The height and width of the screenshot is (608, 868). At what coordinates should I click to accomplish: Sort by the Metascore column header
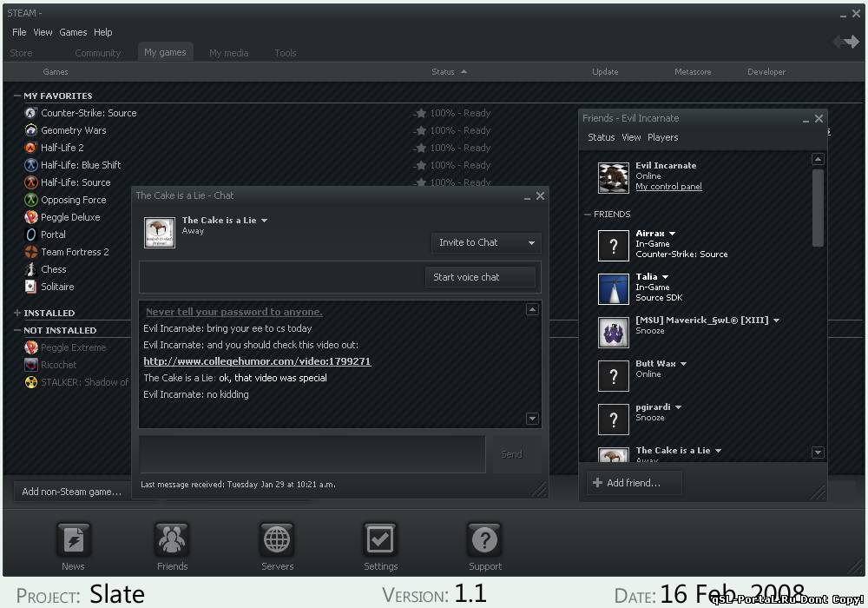(693, 72)
